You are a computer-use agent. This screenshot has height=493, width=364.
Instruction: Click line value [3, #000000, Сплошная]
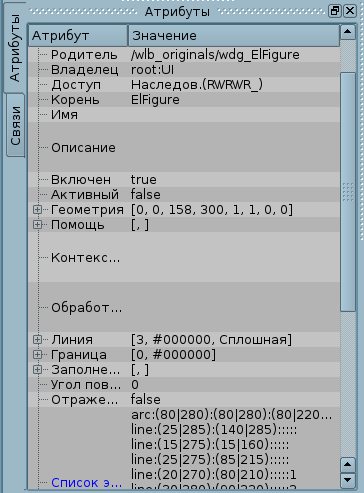point(211,340)
